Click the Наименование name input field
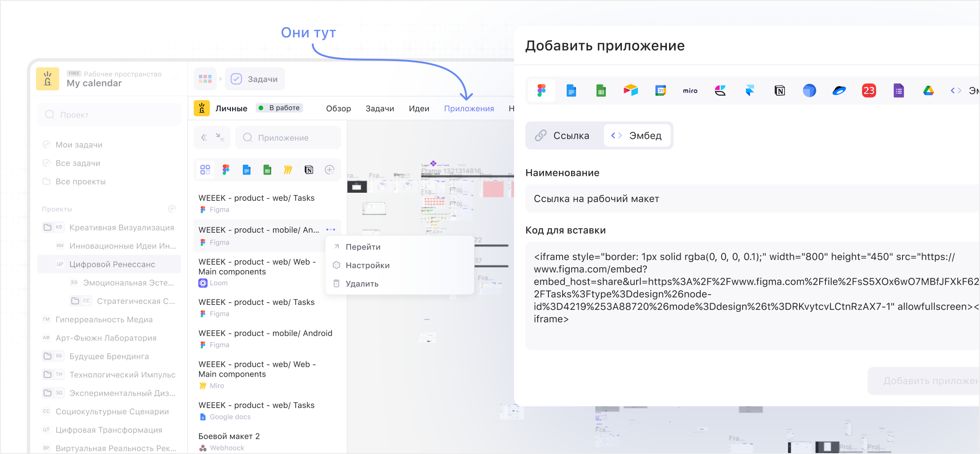Screen dimensions: 980x454 pyautogui.click(x=752, y=199)
